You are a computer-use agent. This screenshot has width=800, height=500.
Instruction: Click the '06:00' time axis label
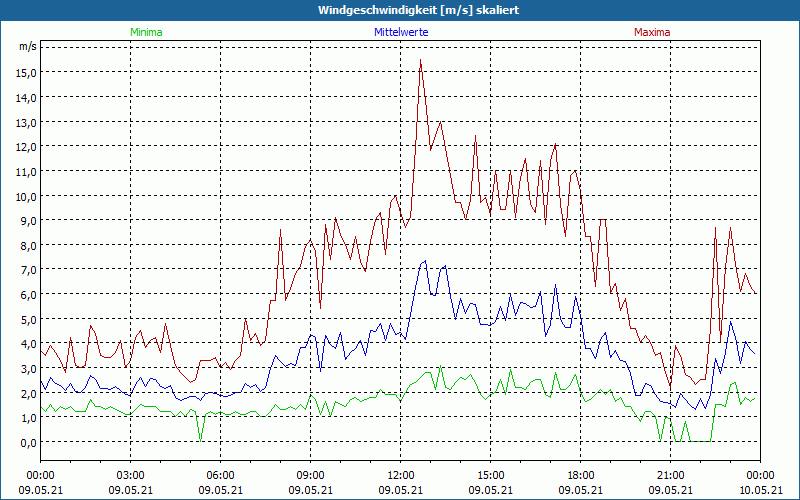[x=220, y=476]
